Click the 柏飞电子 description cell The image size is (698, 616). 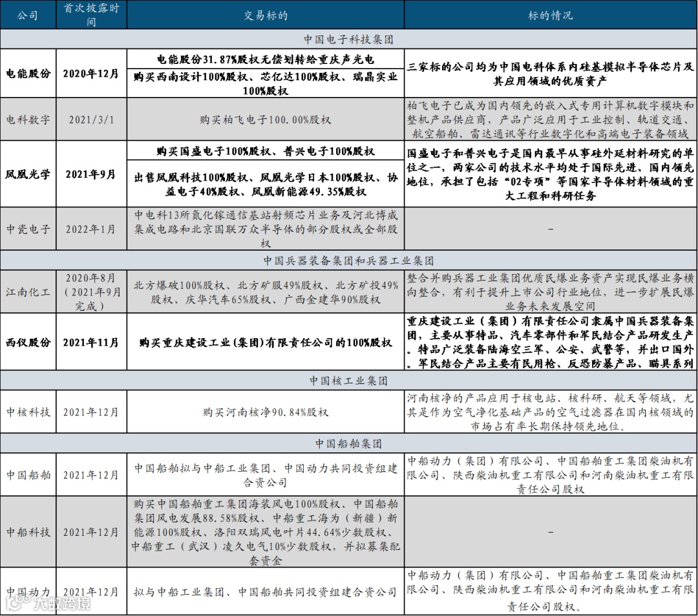551,120
